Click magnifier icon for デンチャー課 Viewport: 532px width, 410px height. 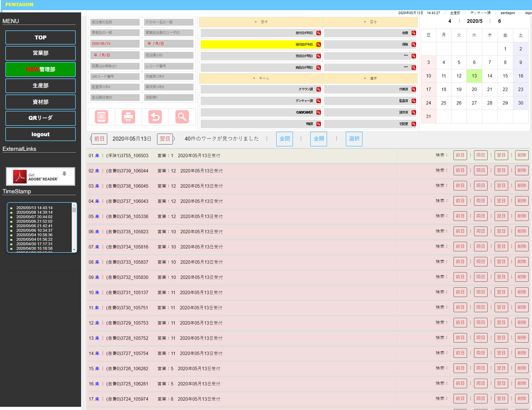pyautogui.click(x=319, y=101)
